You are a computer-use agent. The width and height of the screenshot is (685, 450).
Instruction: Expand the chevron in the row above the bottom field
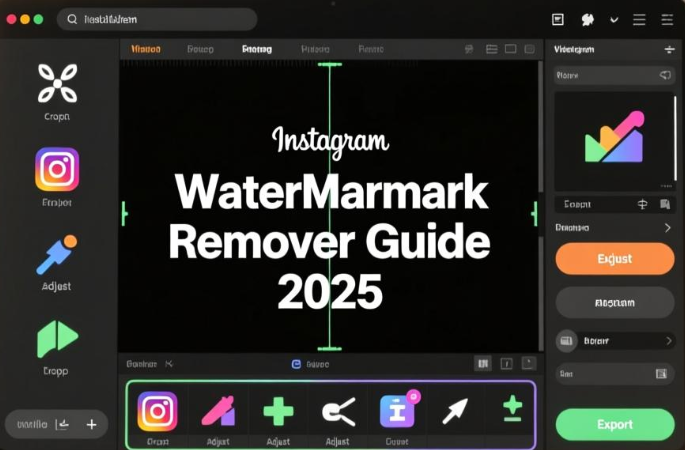[x=669, y=341]
